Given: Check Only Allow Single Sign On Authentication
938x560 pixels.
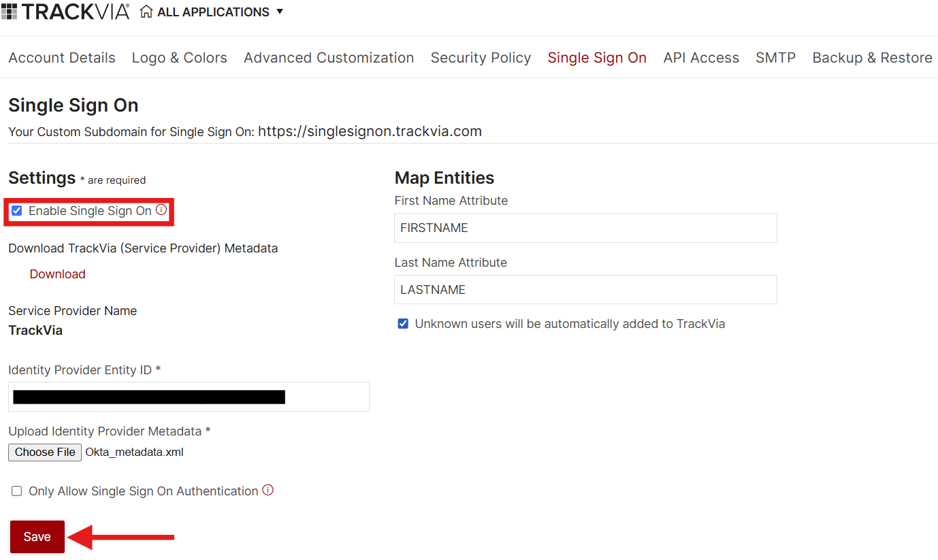Looking at the screenshot, I should tap(17, 491).
